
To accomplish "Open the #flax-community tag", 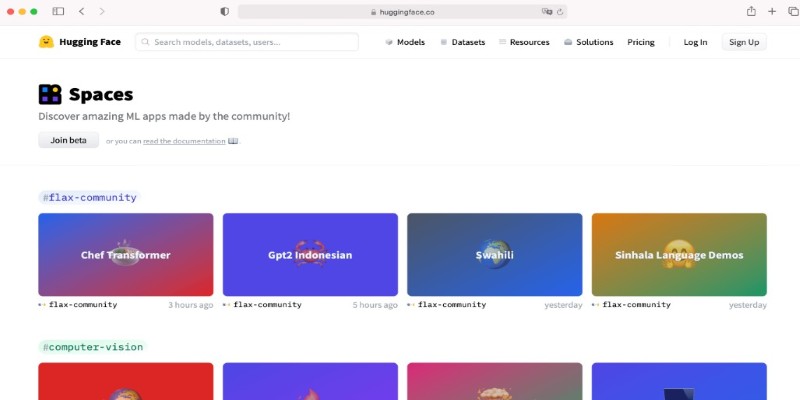I will pos(89,197).
